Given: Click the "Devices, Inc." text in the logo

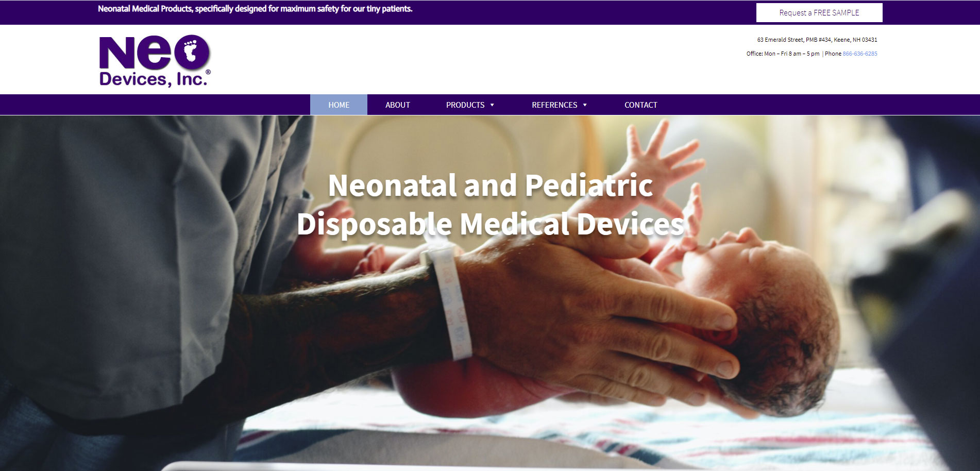Looking at the screenshot, I should coord(153,79).
